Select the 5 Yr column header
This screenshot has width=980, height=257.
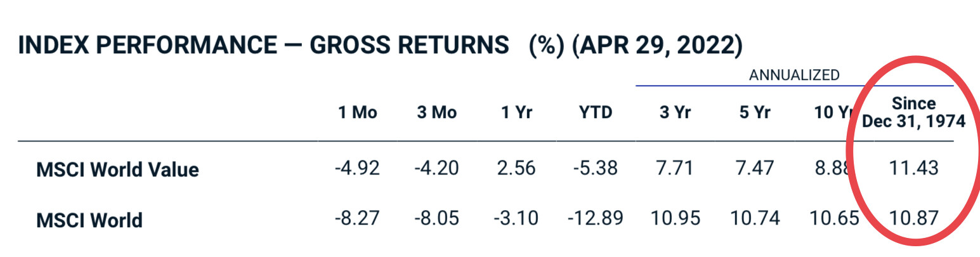coord(755,113)
